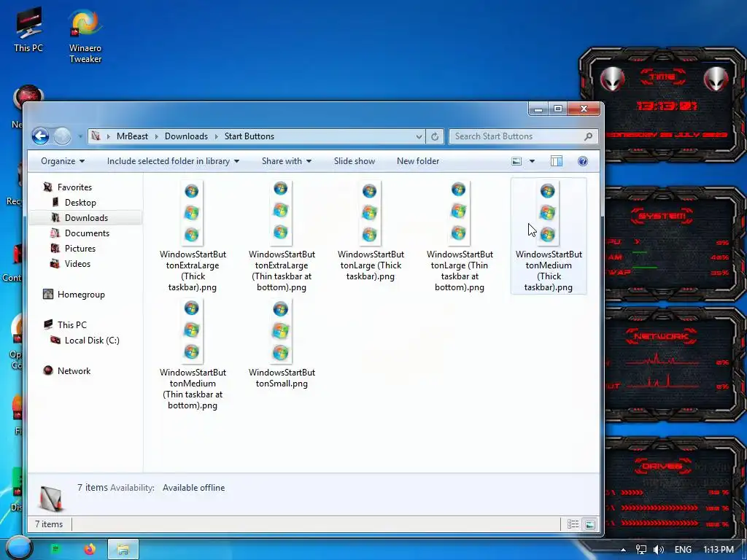
Task: Click the MrBeast breadcrumb segment
Action: pyautogui.click(x=132, y=136)
